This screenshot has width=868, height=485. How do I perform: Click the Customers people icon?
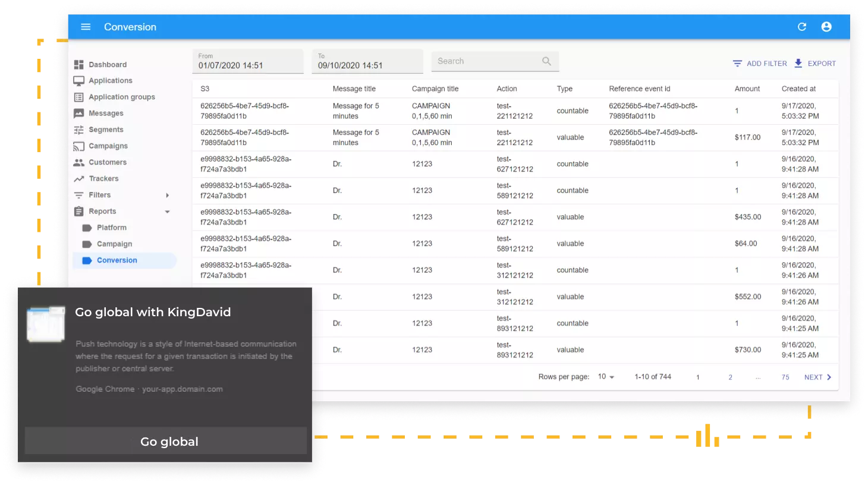coord(78,162)
